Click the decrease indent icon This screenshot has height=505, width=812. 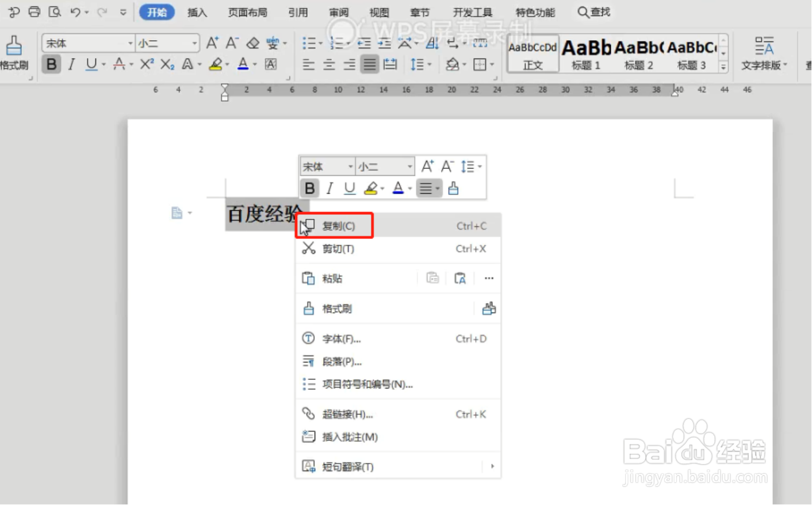tap(364, 43)
